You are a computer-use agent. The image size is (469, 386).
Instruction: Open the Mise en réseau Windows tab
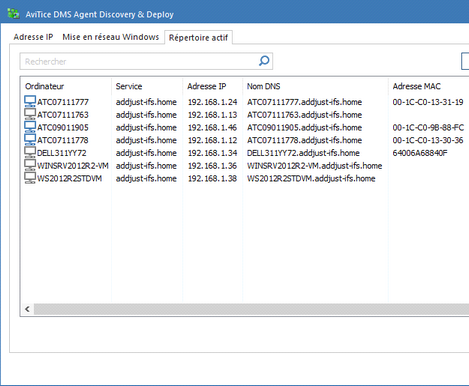click(111, 37)
